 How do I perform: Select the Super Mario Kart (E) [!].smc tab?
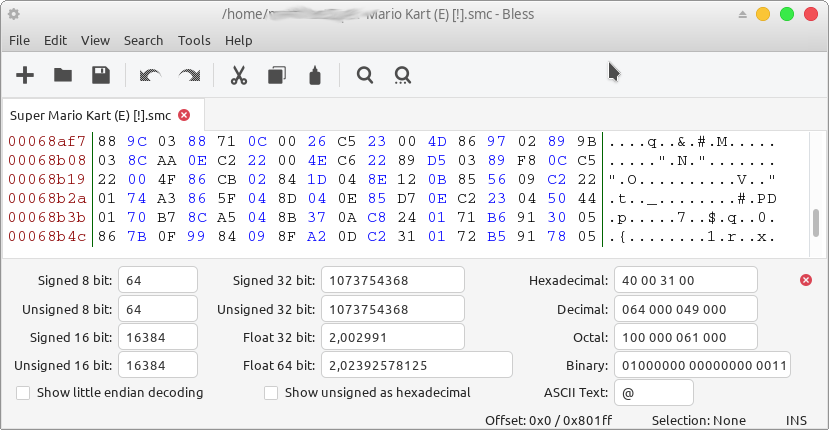92,115
